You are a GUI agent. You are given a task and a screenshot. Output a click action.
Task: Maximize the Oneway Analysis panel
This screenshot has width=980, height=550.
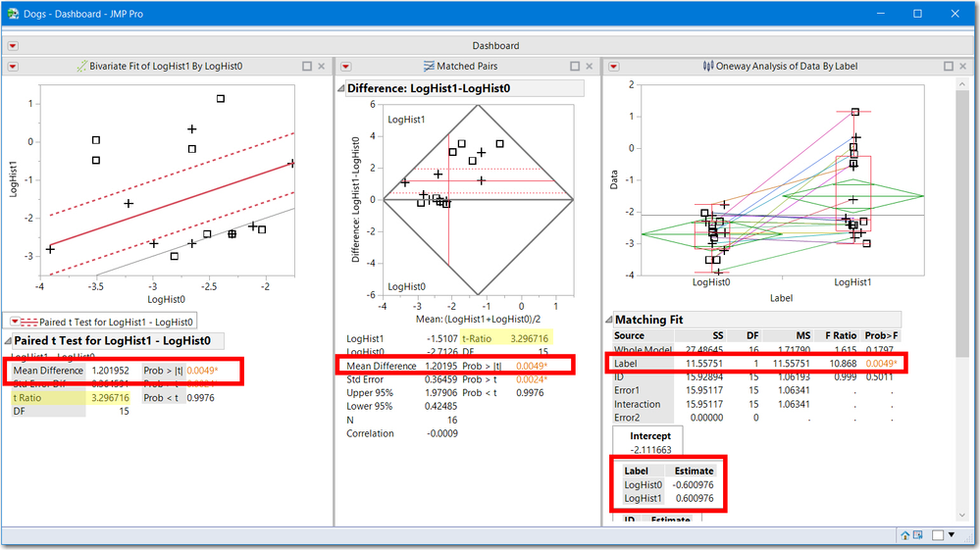949,66
